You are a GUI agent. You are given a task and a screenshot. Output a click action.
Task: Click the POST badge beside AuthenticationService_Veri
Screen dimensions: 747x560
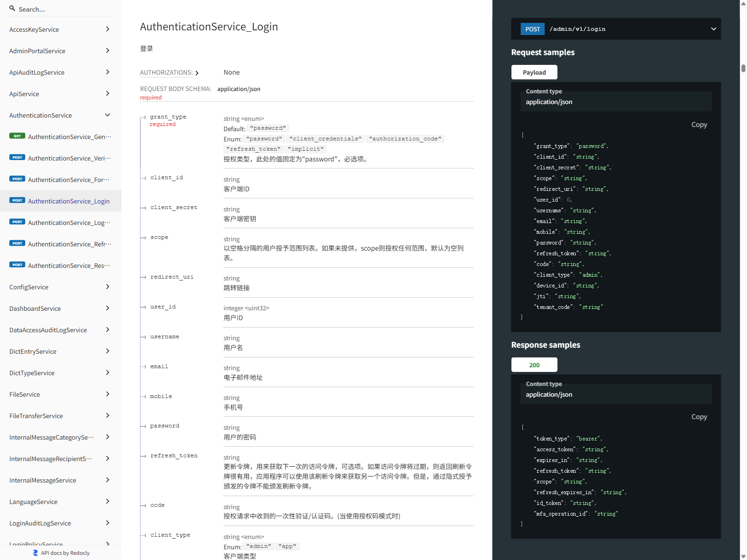tap(17, 158)
